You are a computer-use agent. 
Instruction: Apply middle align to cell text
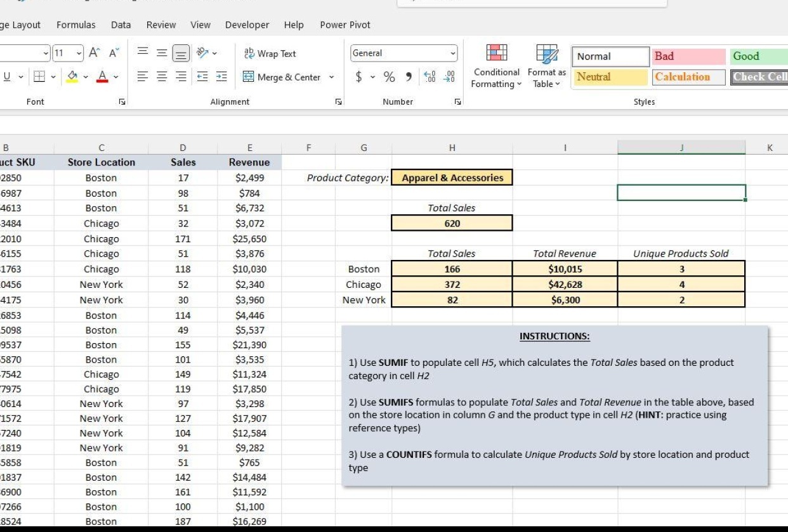point(163,54)
